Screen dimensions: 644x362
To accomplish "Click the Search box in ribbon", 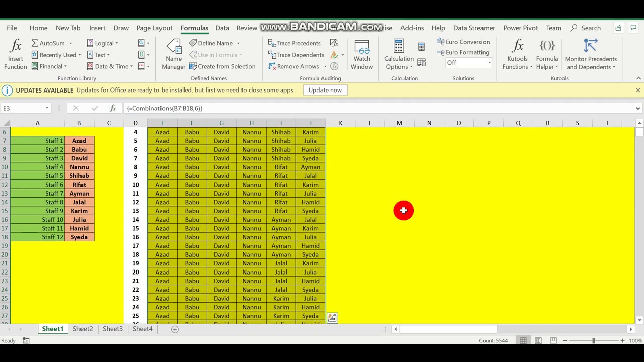I will click(586, 28).
